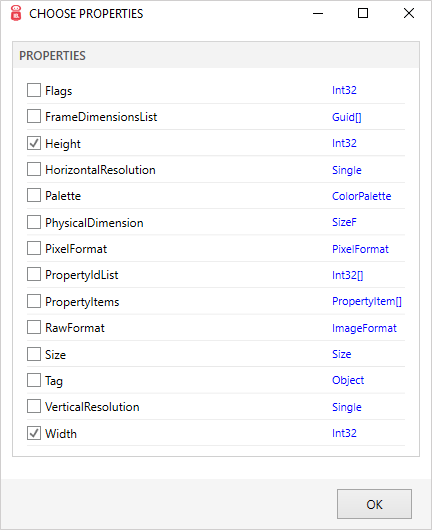Uncheck the Width property checkbox
The width and height of the screenshot is (432, 530).
34,433
